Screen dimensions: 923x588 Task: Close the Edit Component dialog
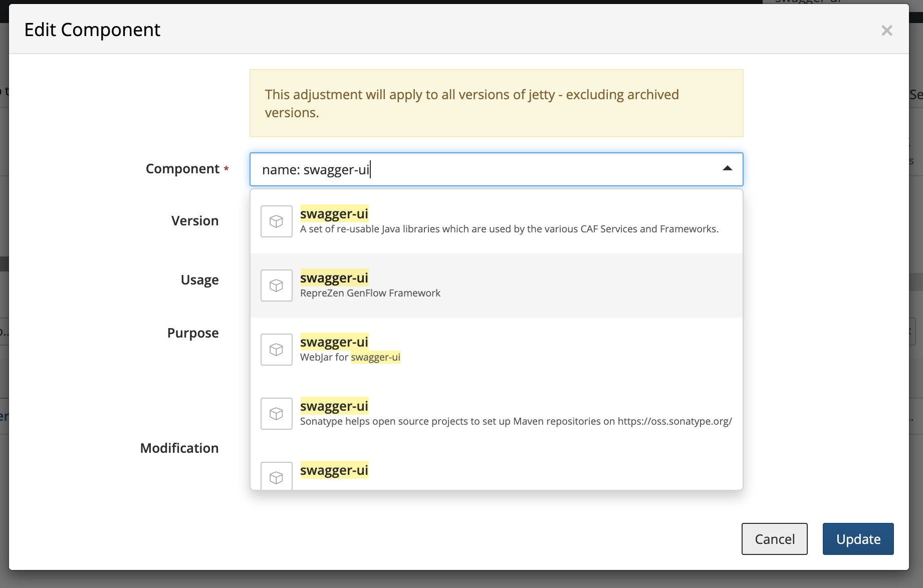[x=887, y=31]
